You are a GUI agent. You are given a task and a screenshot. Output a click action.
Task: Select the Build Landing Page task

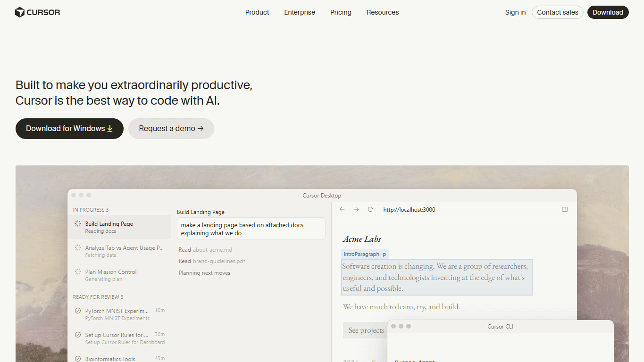119,227
